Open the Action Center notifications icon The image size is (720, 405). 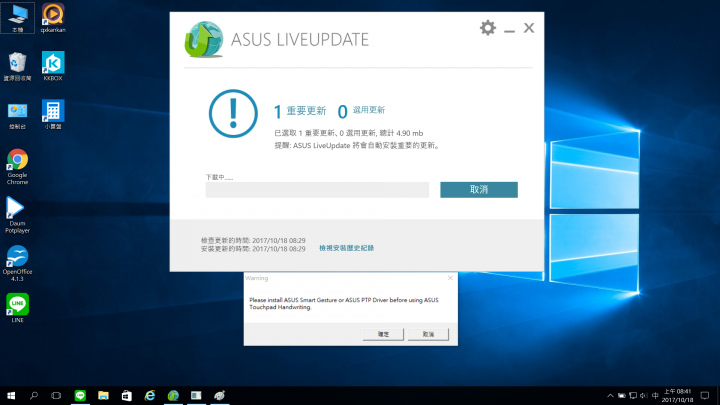click(705, 395)
